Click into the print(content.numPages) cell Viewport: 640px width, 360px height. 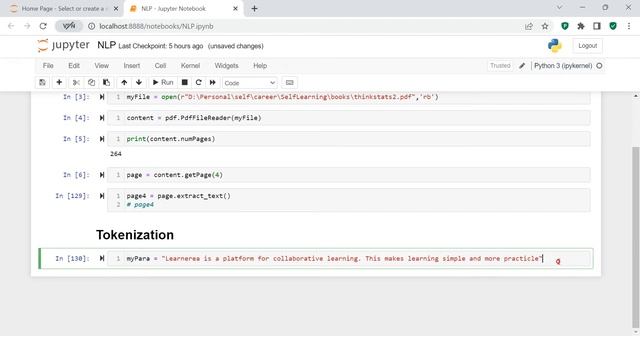pos(349,139)
